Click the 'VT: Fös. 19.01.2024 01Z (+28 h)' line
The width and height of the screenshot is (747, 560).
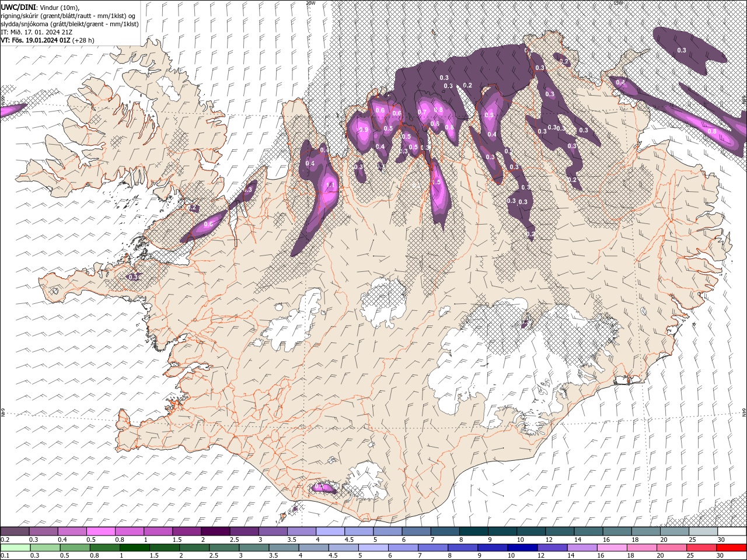[47, 40]
